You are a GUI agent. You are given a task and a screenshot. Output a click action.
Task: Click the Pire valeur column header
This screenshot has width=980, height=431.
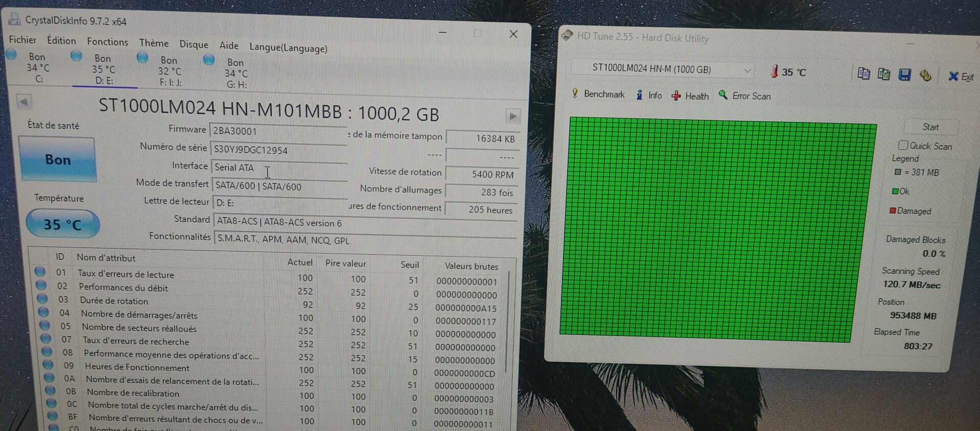345,264
